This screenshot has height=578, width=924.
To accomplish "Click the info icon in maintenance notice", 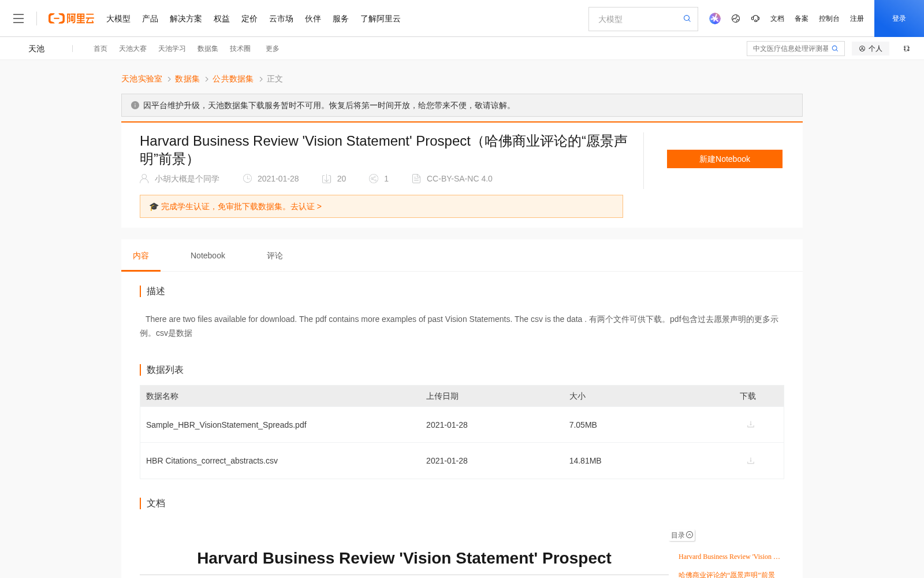I will [x=135, y=105].
